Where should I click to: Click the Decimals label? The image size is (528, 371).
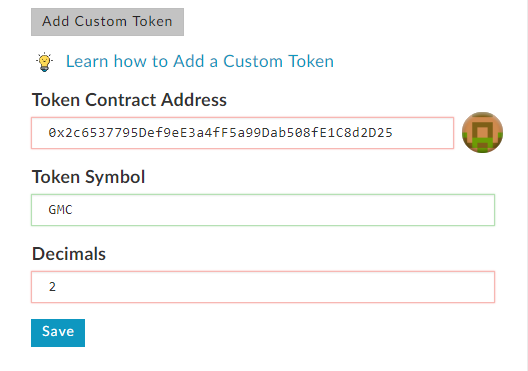(x=69, y=254)
